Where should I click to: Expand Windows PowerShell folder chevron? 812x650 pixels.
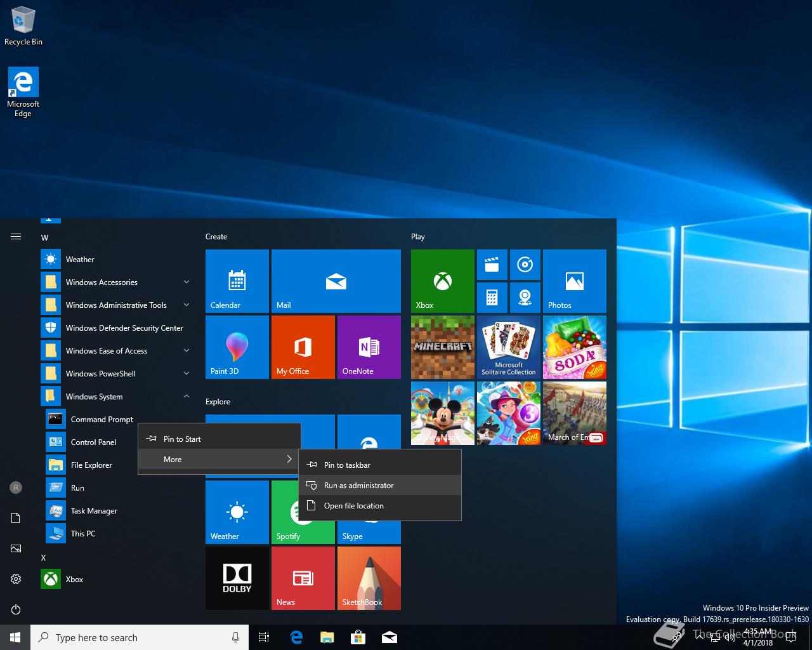pyautogui.click(x=187, y=373)
